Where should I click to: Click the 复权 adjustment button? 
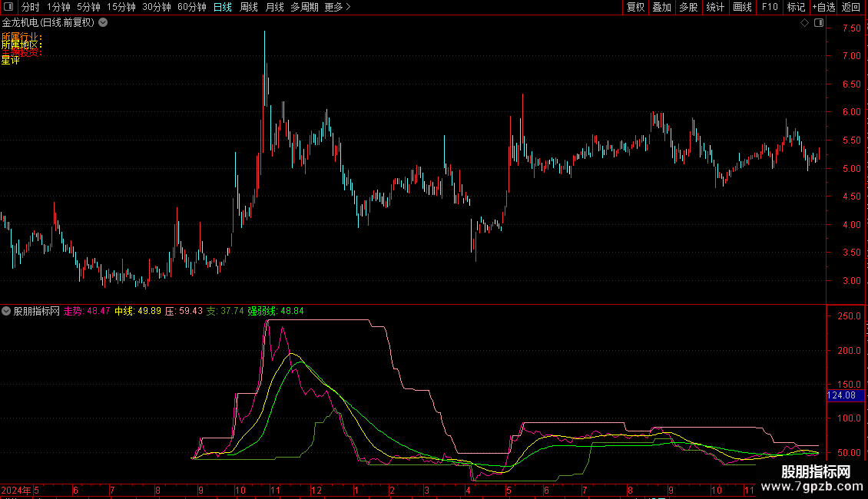point(635,7)
